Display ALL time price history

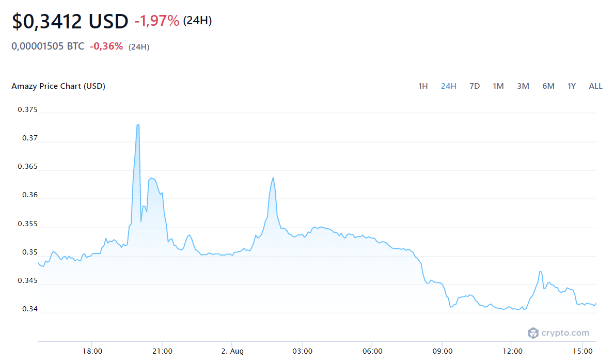[595, 86]
